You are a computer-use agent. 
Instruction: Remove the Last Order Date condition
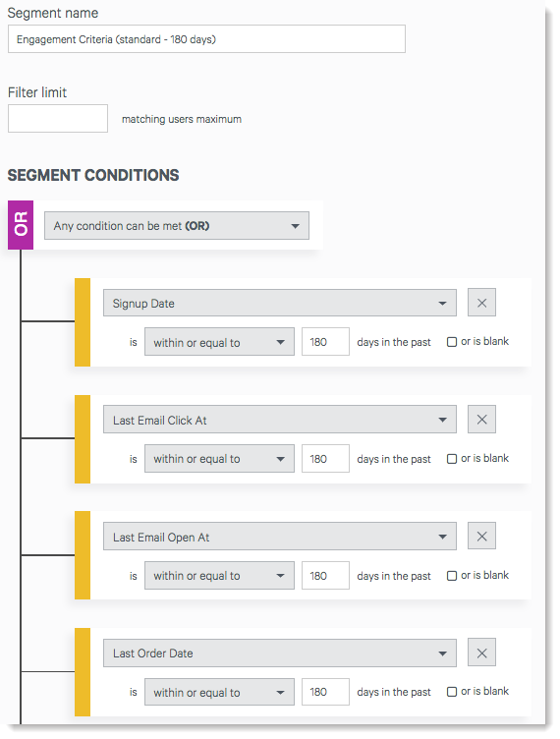tap(481, 653)
